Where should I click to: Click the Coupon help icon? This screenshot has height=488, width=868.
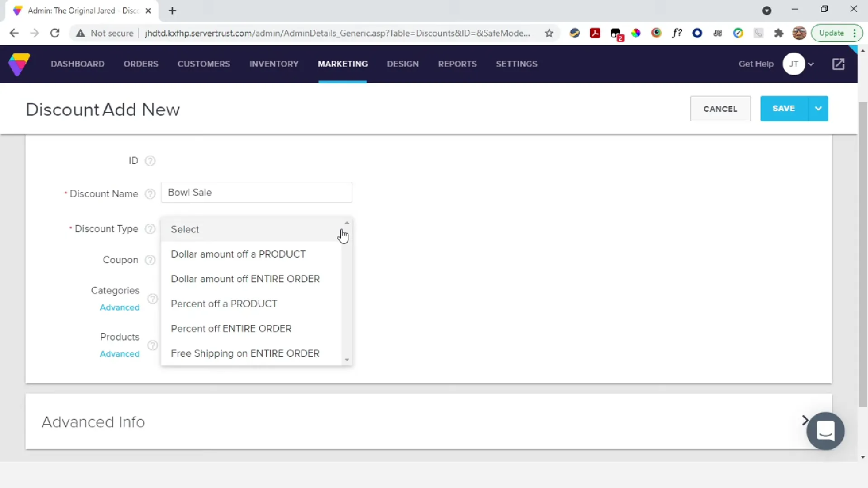(x=150, y=261)
